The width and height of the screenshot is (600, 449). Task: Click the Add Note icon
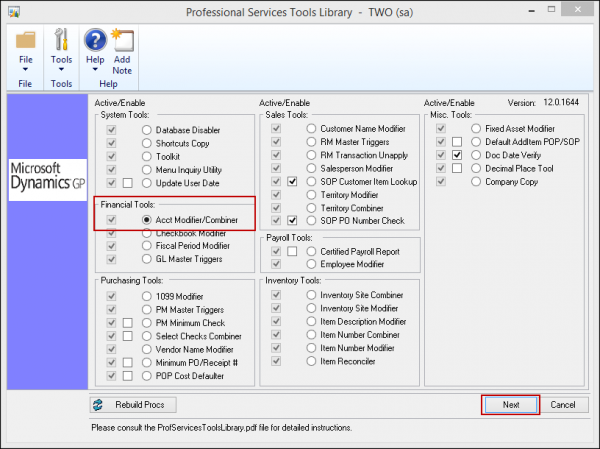122,40
